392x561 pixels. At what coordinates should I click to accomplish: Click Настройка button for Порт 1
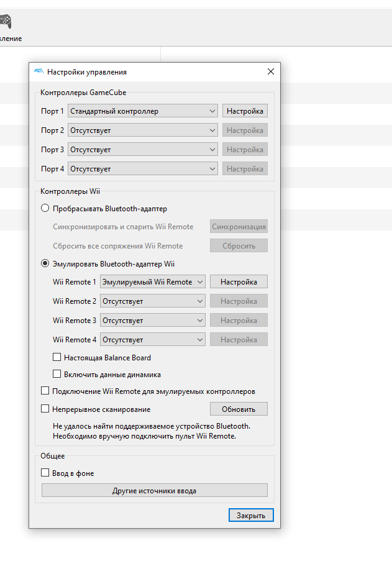245,111
